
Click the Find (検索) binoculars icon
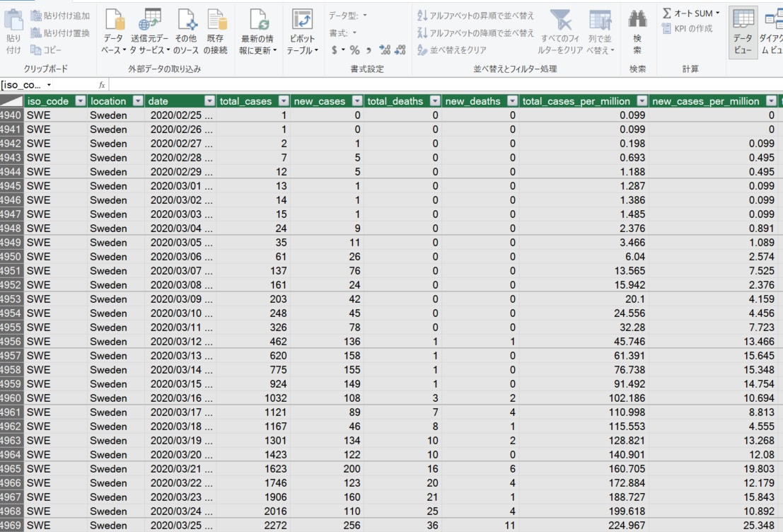637,20
